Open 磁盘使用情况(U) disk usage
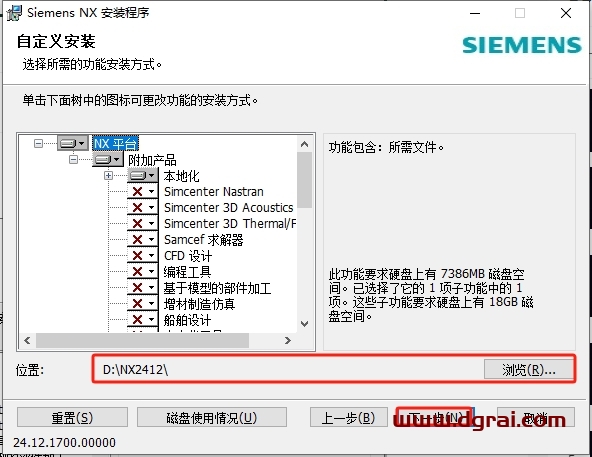This screenshot has height=457, width=592. 212,417
